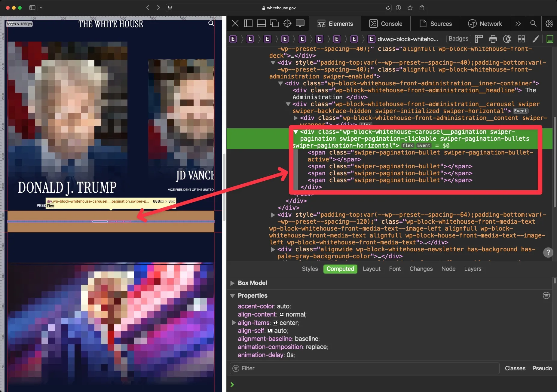Switch to the Network tab
This screenshot has height=392, width=557.
point(485,23)
